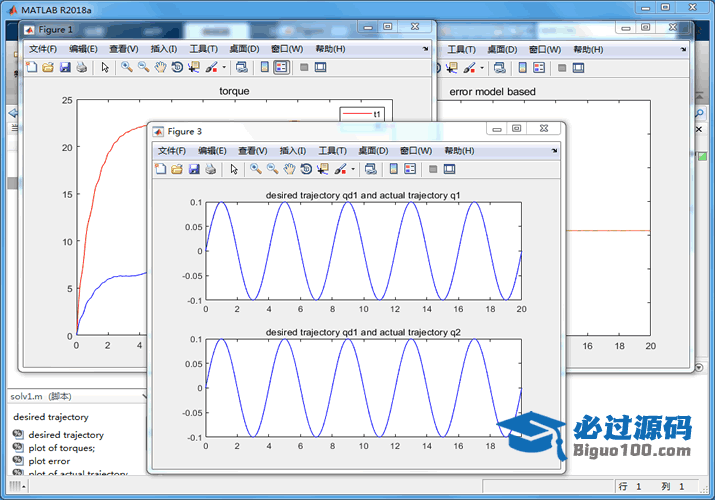The image size is (715, 500).
Task: Open Brush color dropdown in Figure 1
Action: pos(224,67)
